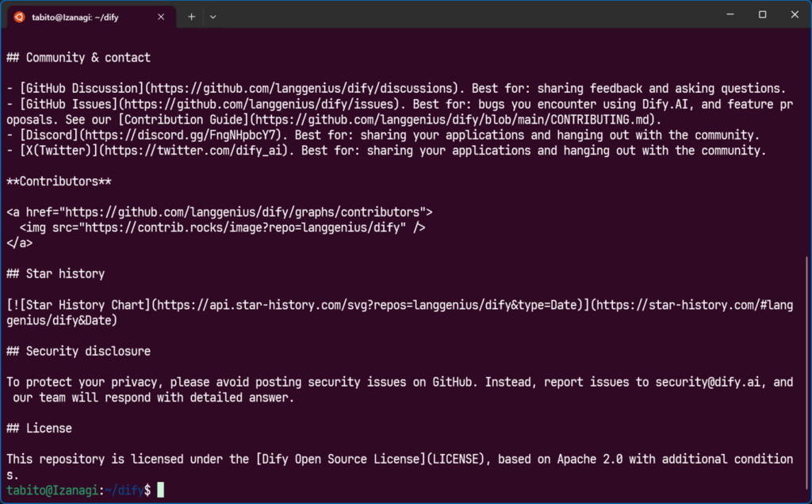
Task: Click the '## Security disclosure' heading
Action: click(79, 351)
